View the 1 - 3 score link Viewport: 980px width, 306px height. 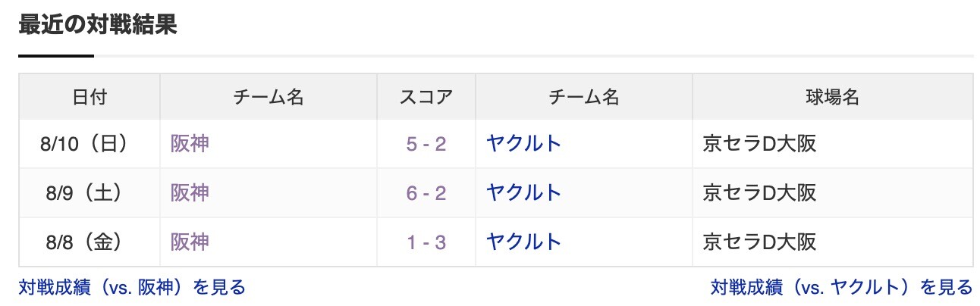[426, 242]
